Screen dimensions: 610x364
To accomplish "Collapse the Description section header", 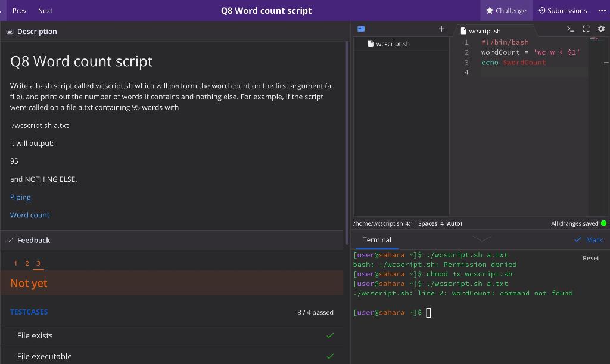I will click(x=36, y=31).
